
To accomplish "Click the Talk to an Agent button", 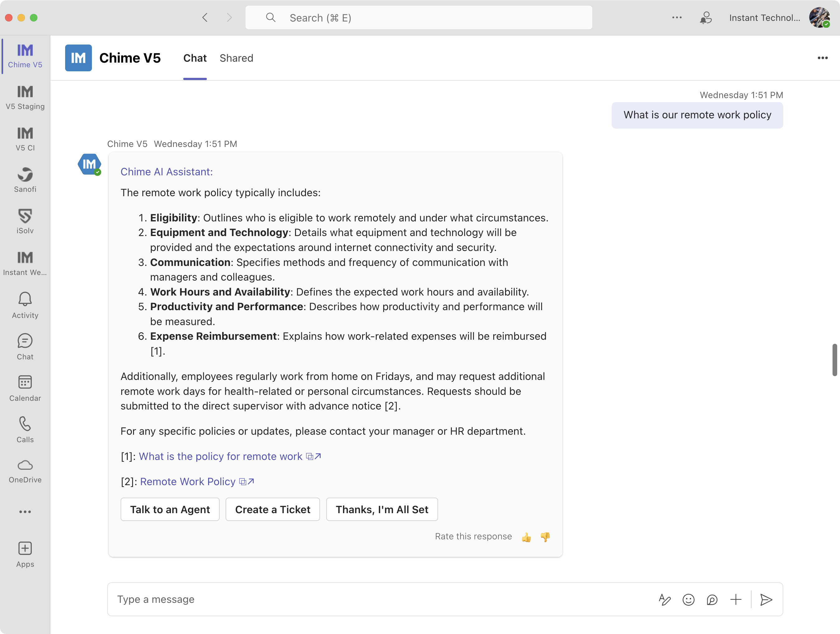I will tap(170, 509).
